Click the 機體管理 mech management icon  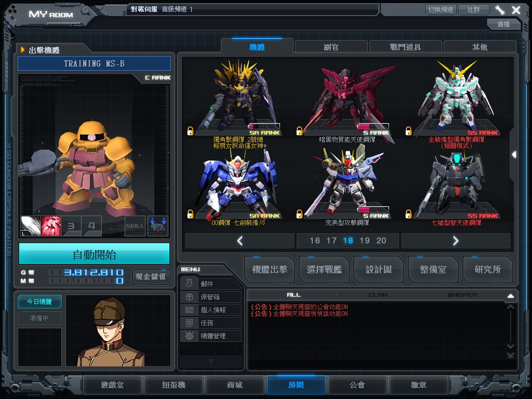[x=189, y=336]
